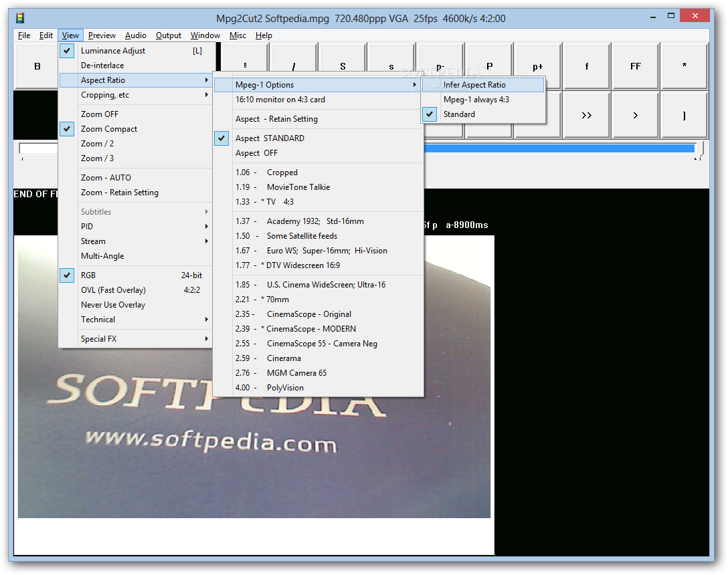Choose 1.50 Some Satellite feeds
This screenshot has height=575, width=728.
point(318,236)
